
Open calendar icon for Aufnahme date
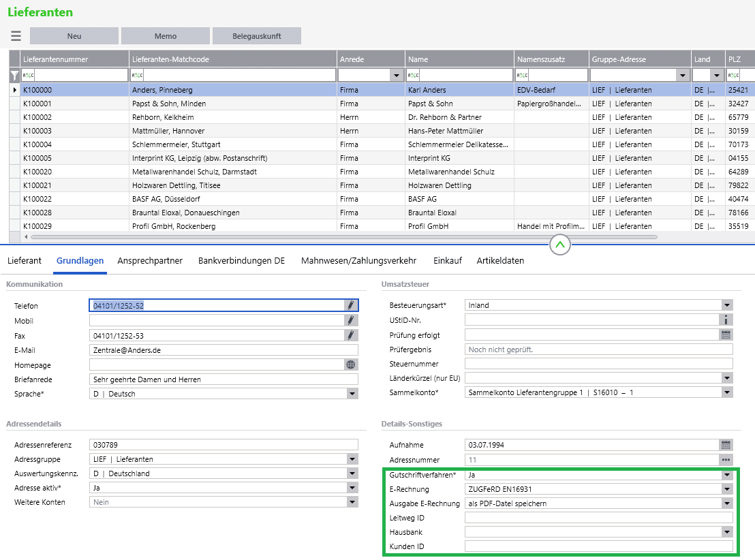pyautogui.click(x=726, y=445)
